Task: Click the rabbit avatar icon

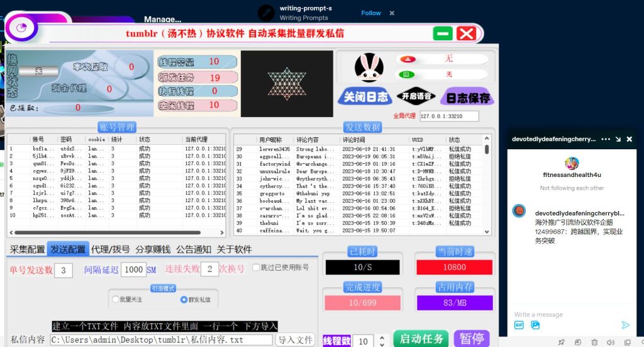Action: [x=369, y=68]
